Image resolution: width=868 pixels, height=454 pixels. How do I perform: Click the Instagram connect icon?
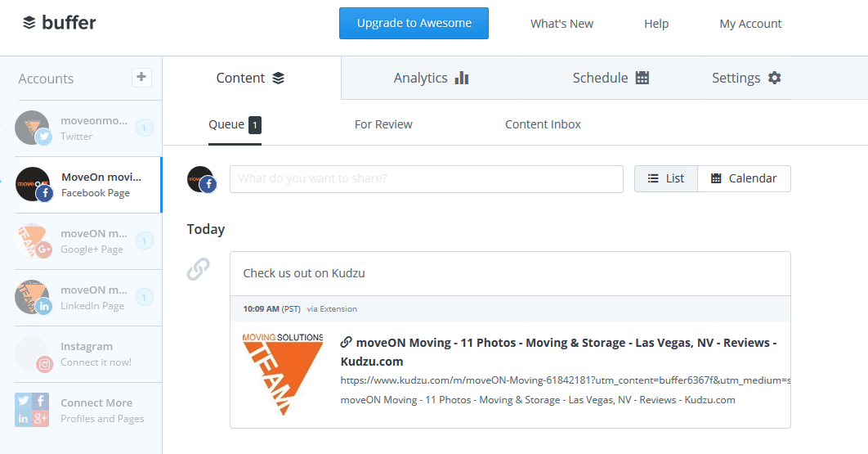(33, 354)
